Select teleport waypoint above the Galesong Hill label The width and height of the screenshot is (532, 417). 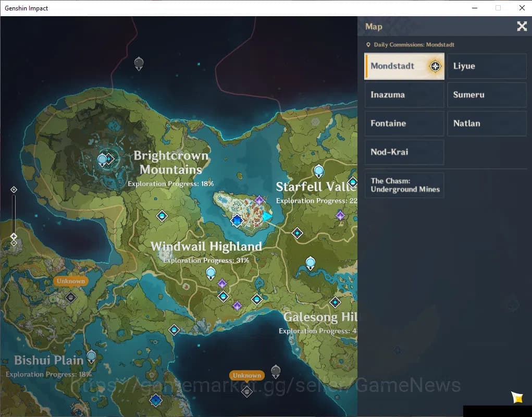335,302
